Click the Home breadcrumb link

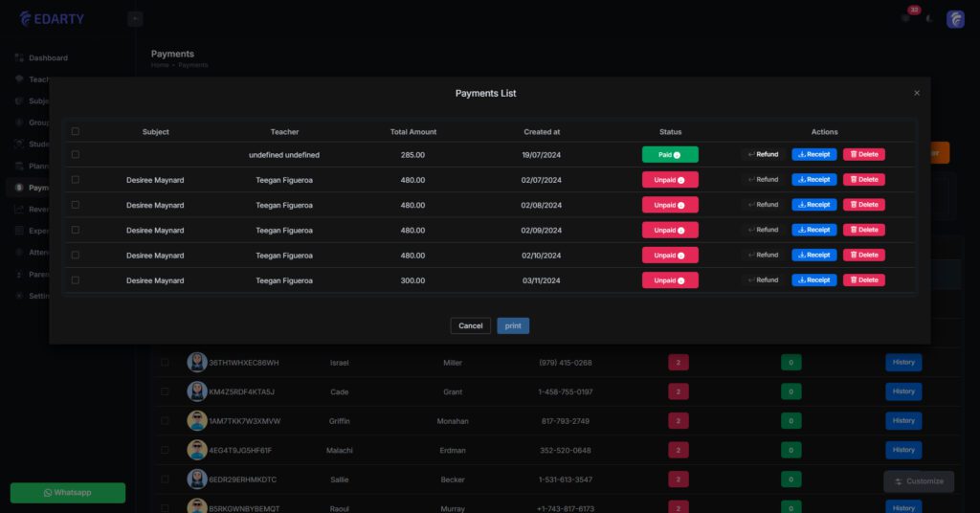[159, 65]
